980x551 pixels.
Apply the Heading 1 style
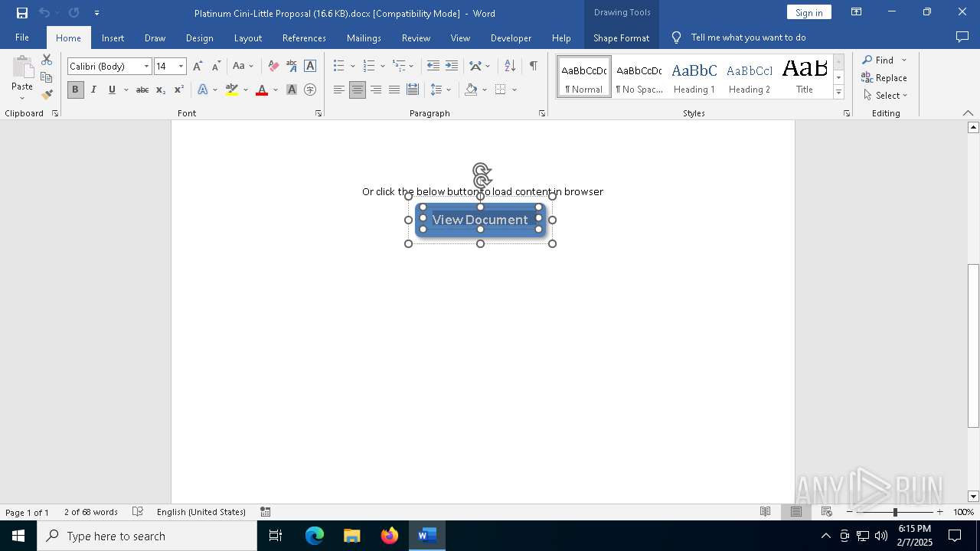click(694, 77)
